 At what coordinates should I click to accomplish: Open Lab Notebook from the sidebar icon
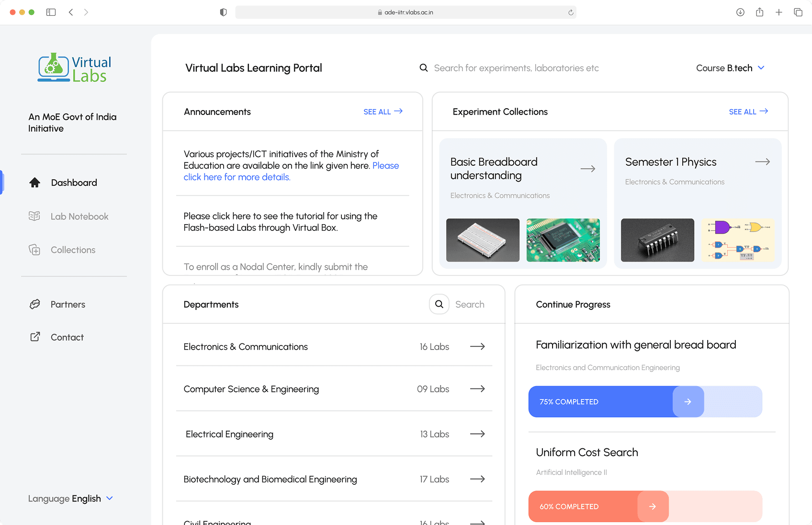34,216
